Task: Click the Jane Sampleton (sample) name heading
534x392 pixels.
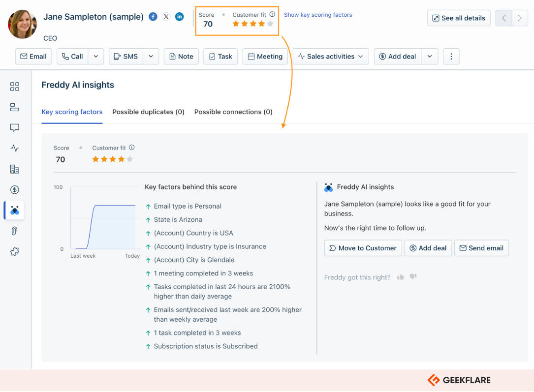Action: (x=94, y=17)
